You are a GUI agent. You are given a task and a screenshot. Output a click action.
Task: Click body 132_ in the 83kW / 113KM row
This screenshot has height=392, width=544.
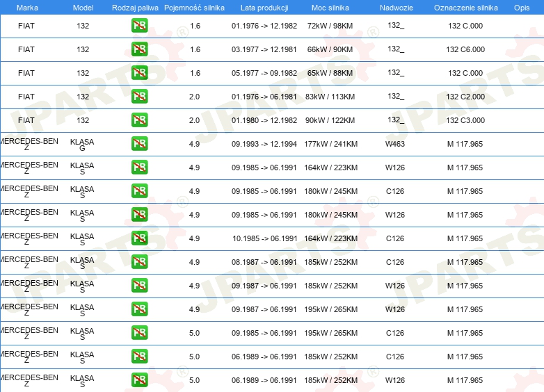pyautogui.click(x=396, y=97)
